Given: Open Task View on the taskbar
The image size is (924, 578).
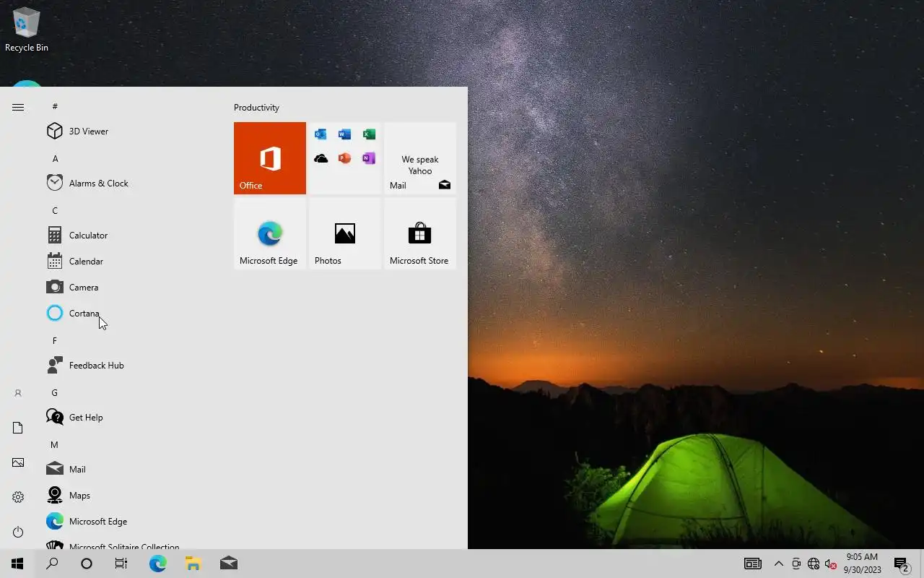Looking at the screenshot, I should pyautogui.click(x=121, y=564).
